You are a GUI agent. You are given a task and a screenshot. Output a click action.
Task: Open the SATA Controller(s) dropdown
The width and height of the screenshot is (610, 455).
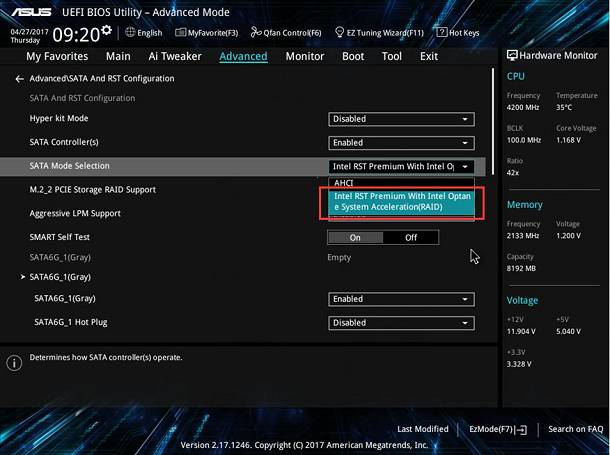(401, 143)
